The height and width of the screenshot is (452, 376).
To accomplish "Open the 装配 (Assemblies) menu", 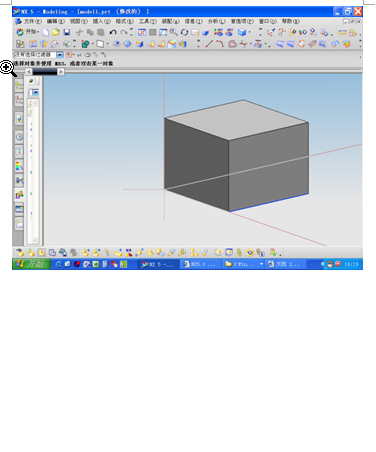I will (x=170, y=21).
